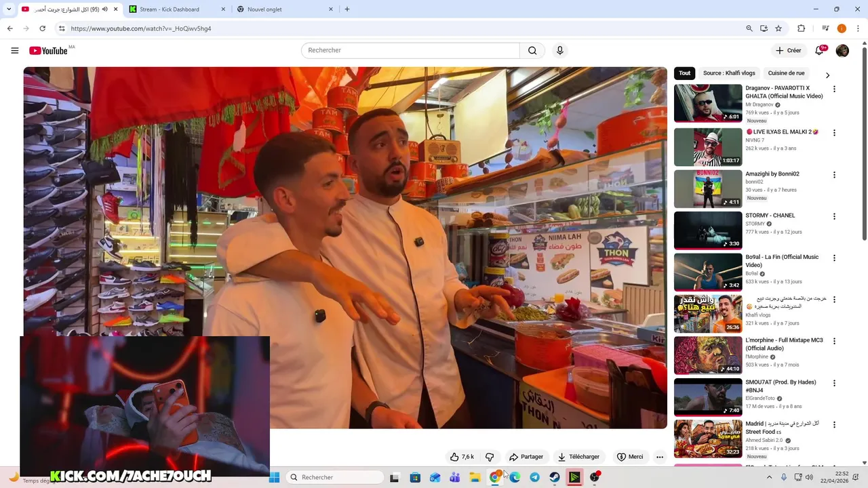Click the Partager share button
This screenshot has width=868, height=488.
(526, 457)
